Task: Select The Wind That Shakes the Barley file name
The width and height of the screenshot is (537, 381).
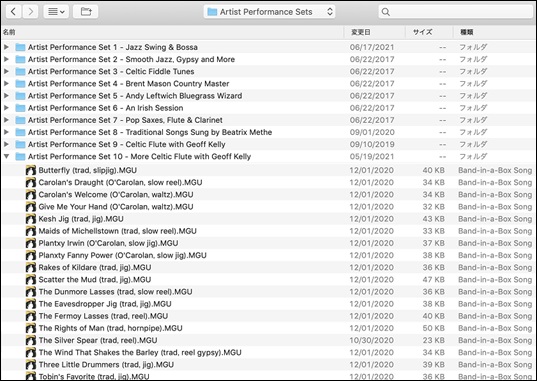Action: 140,353
